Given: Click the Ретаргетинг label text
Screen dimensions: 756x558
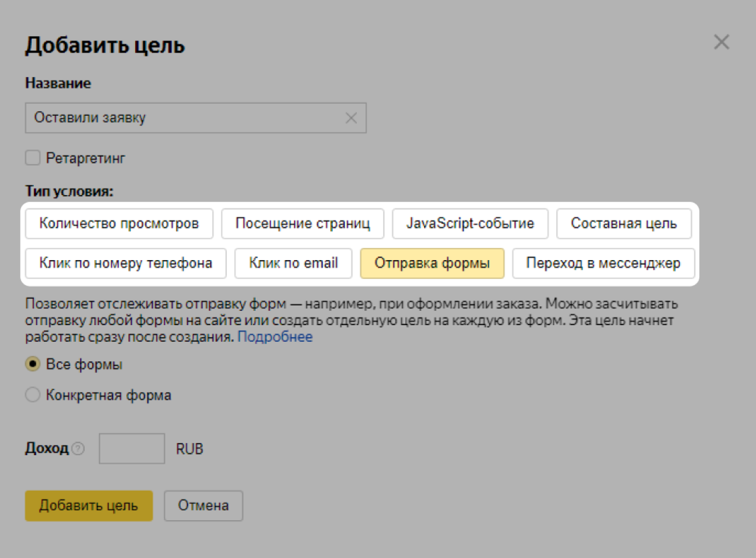Looking at the screenshot, I should pos(86,158).
